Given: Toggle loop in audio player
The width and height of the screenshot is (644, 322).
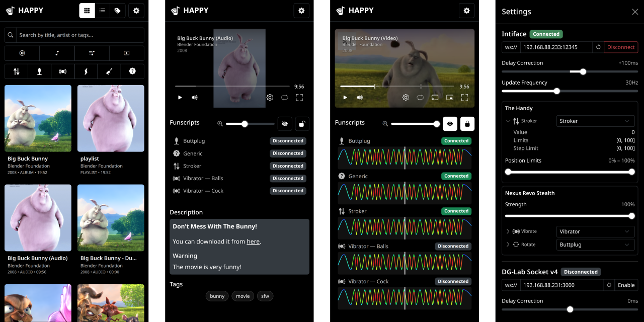Looking at the screenshot, I should tap(284, 98).
